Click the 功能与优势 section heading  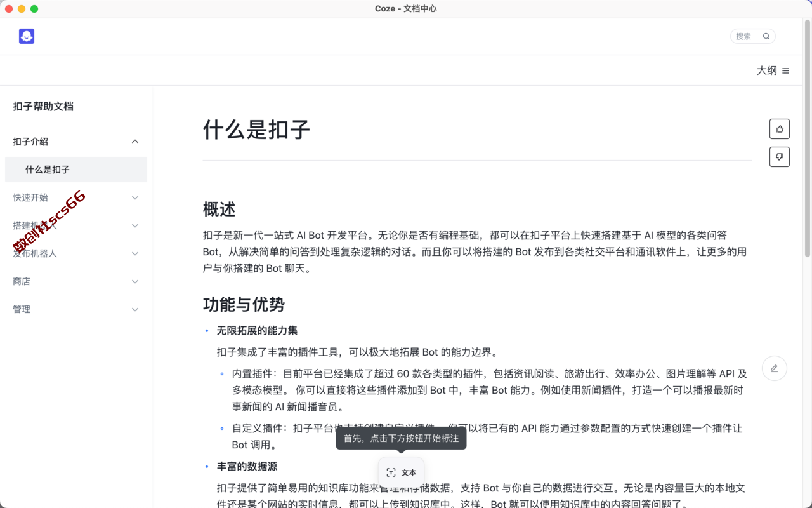pos(244,304)
